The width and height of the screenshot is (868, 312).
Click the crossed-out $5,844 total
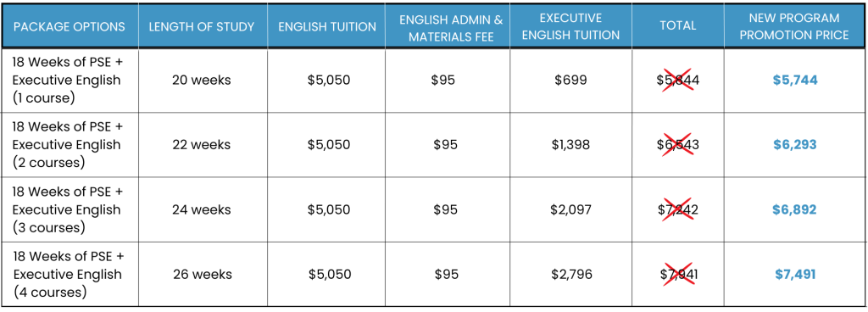[x=677, y=81]
